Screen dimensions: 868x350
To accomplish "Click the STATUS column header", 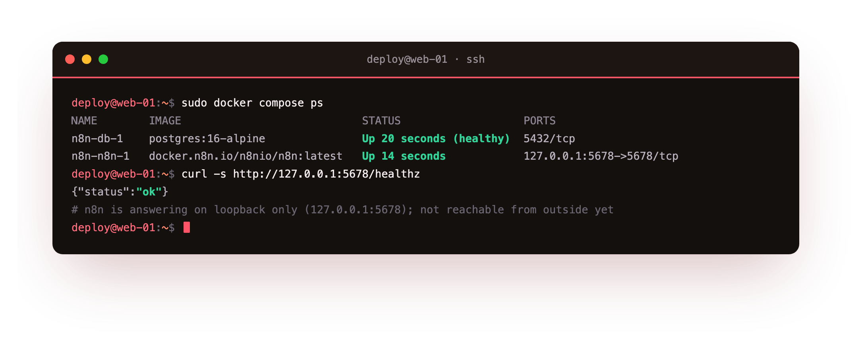I will [x=381, y=121].
